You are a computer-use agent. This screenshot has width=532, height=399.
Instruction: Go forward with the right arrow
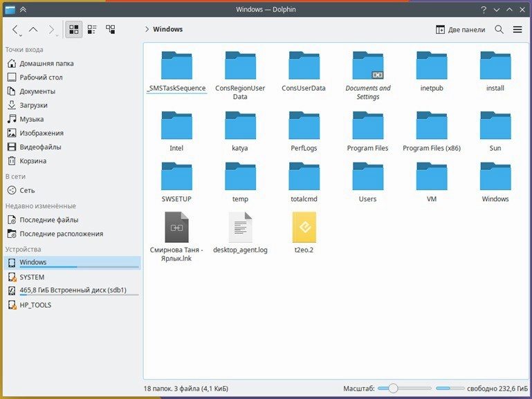point(51,30)
